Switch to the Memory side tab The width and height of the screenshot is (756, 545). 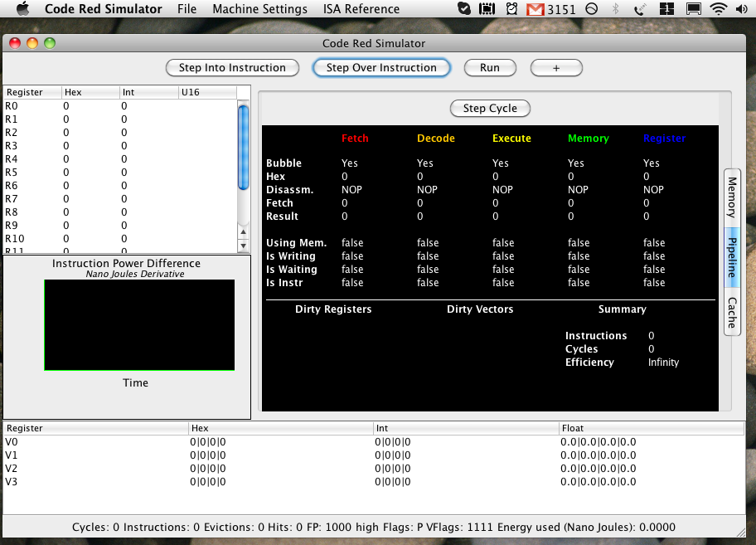(731, 197)
